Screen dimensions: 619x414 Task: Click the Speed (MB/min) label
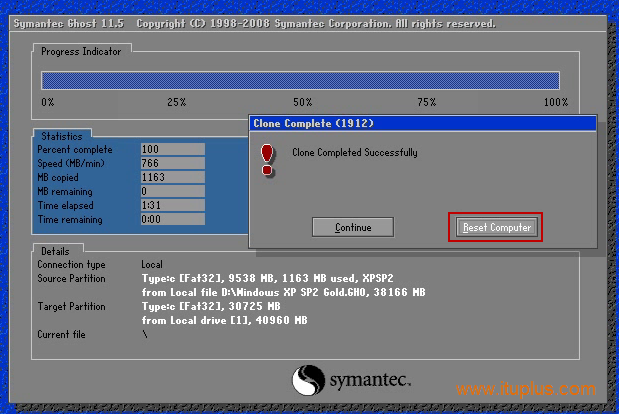pos(71,163)
